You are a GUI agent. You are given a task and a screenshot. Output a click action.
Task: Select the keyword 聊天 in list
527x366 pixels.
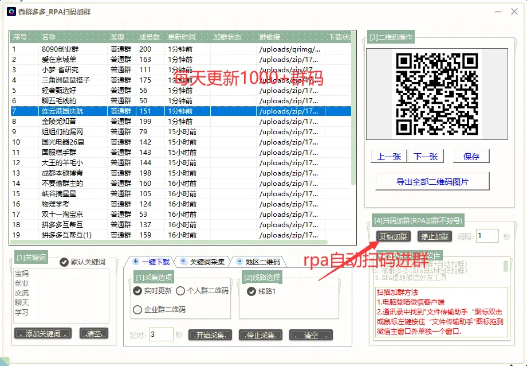point(22,302)
